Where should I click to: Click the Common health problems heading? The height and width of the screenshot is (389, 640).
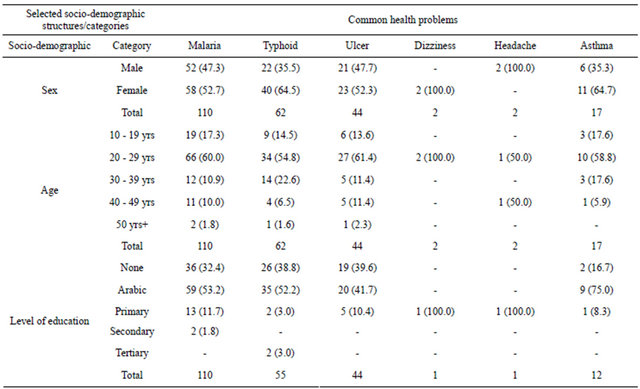pyautogui.click(x=402, y=20)
